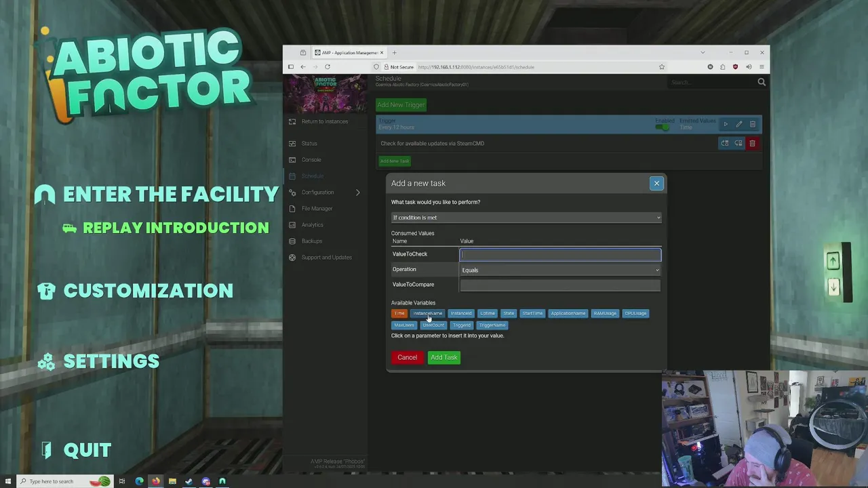Insert the InstanceName variable
Viewport: 868px width, 488px height.
427,313
